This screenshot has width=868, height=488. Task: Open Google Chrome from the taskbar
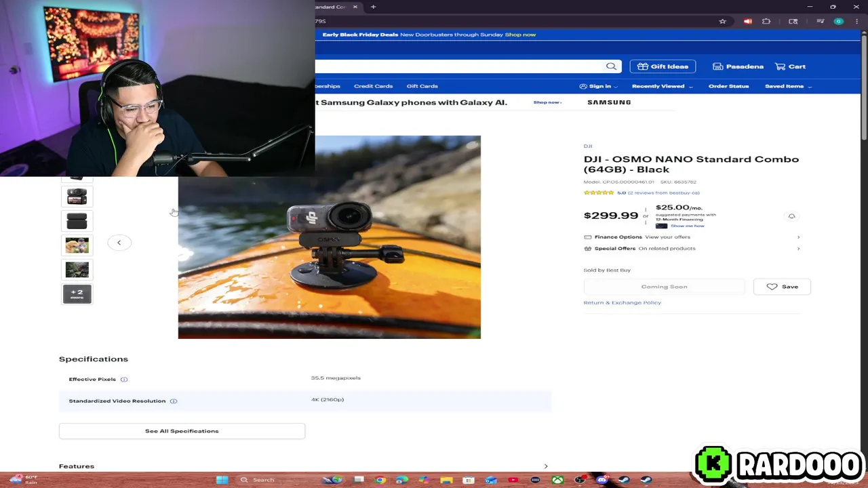pyautogui.click(x=380, y=480)
